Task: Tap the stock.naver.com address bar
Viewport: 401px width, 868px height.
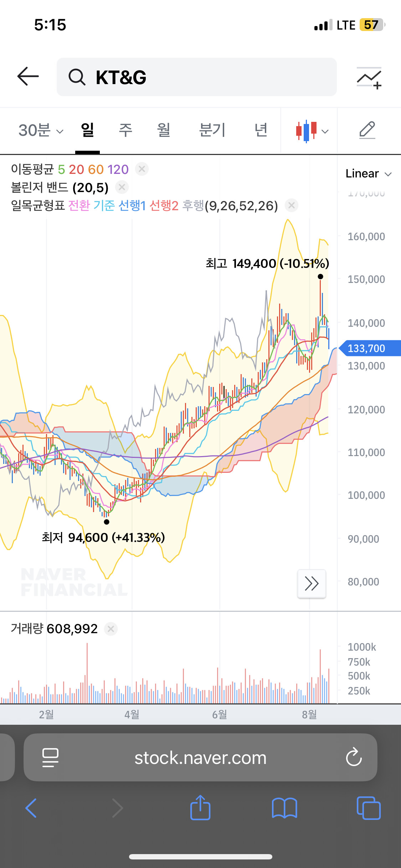Action: pos(200,758)
